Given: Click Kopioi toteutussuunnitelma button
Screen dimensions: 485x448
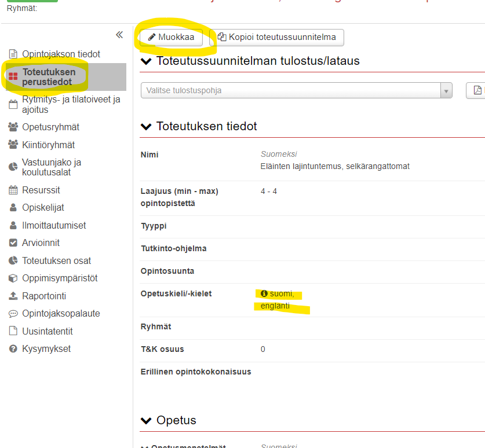Looking at the screenshot, I should [276, 38].
